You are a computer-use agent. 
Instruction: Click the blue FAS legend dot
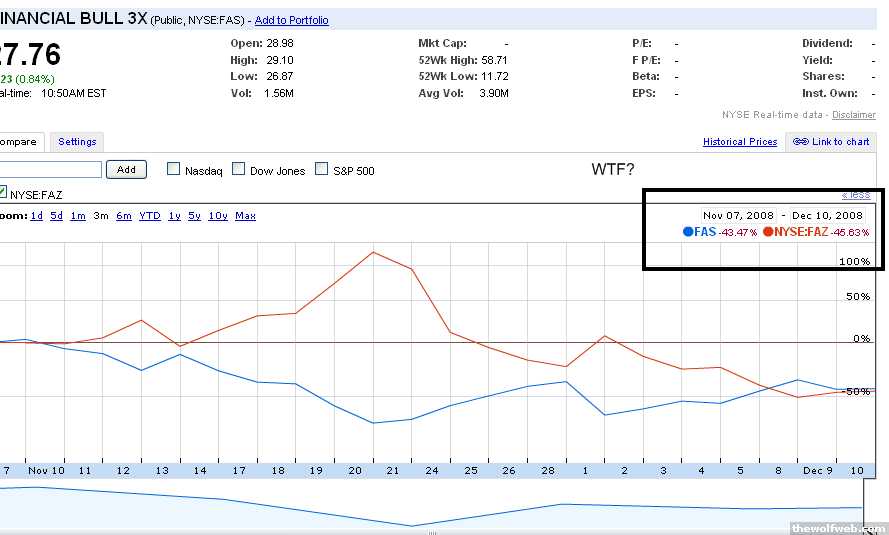coord(687,232)
